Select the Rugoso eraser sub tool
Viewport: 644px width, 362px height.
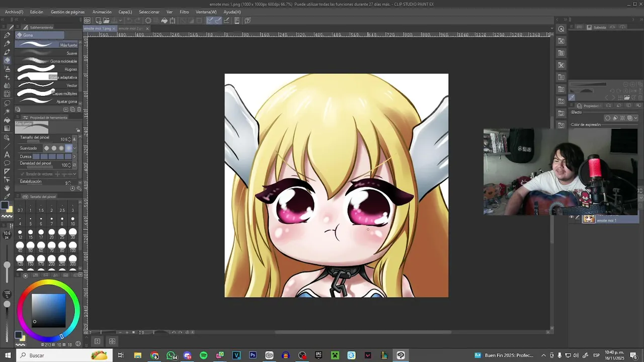click(x=47, y=69)
